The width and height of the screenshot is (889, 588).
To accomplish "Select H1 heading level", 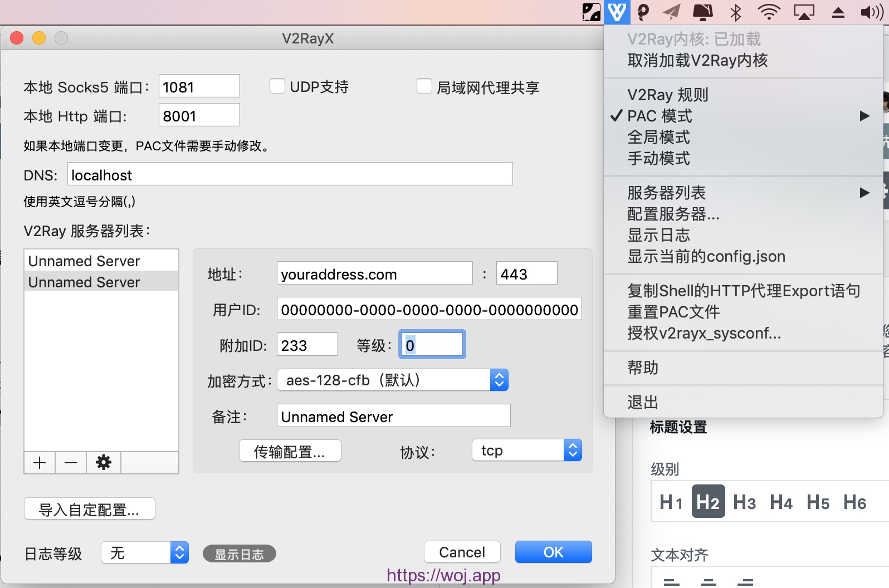I will (671, 502).
